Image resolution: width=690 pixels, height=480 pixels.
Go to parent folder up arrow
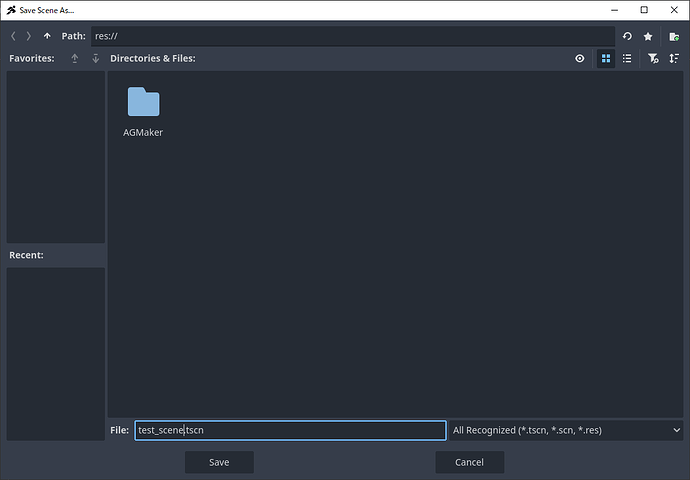click(x=47, y=36)
